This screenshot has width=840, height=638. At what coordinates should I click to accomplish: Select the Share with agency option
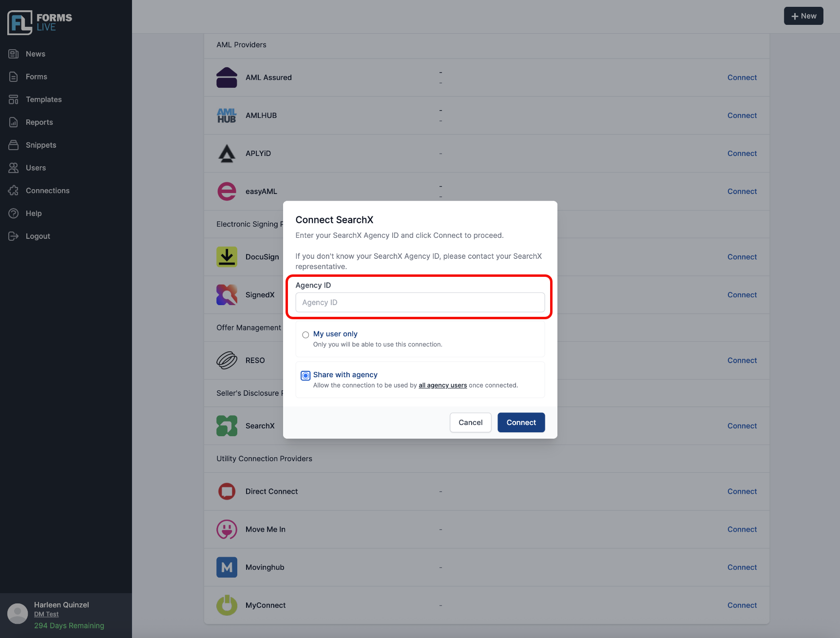[305, 376]
